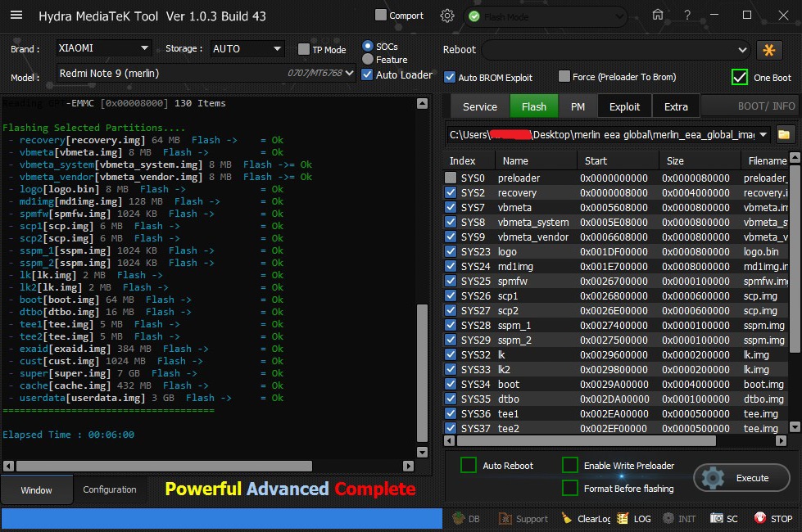
Task: Click ClearLog broom icon
Action: [x=567, y=518]
